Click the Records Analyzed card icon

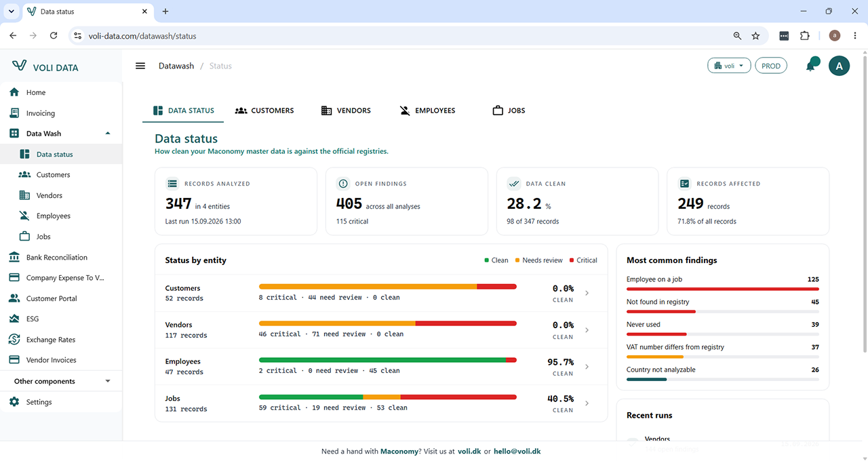172,184
